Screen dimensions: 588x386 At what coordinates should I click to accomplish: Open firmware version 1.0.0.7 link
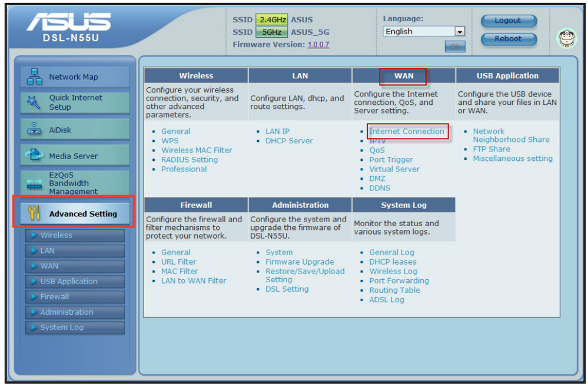pos(318,44)
